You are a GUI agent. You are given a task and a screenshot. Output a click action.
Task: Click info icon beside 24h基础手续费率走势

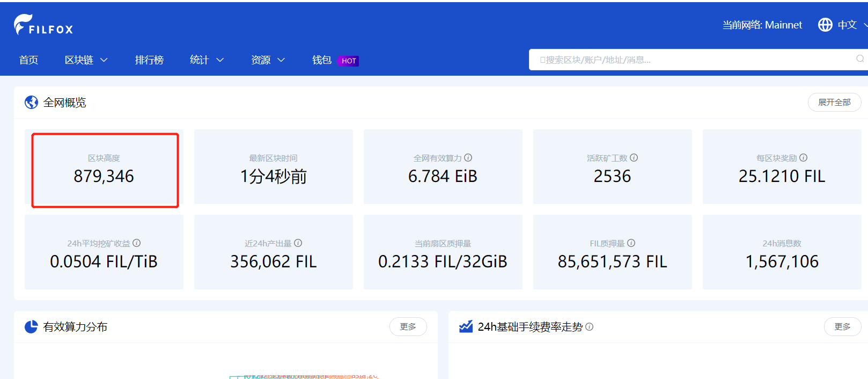590,327
